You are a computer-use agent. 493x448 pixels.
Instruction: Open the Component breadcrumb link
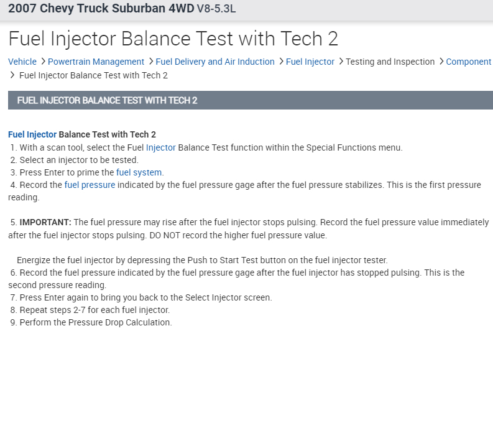pos(469,62)
